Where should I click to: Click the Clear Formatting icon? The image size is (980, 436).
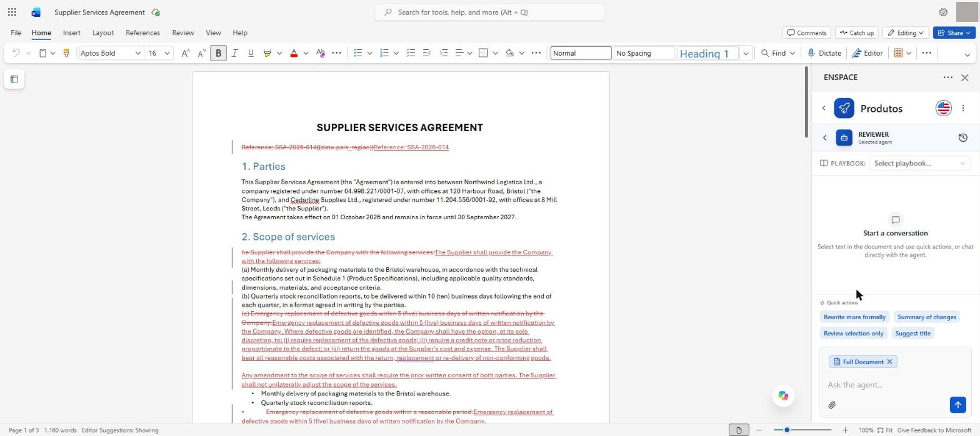click(x=320, y=53)
